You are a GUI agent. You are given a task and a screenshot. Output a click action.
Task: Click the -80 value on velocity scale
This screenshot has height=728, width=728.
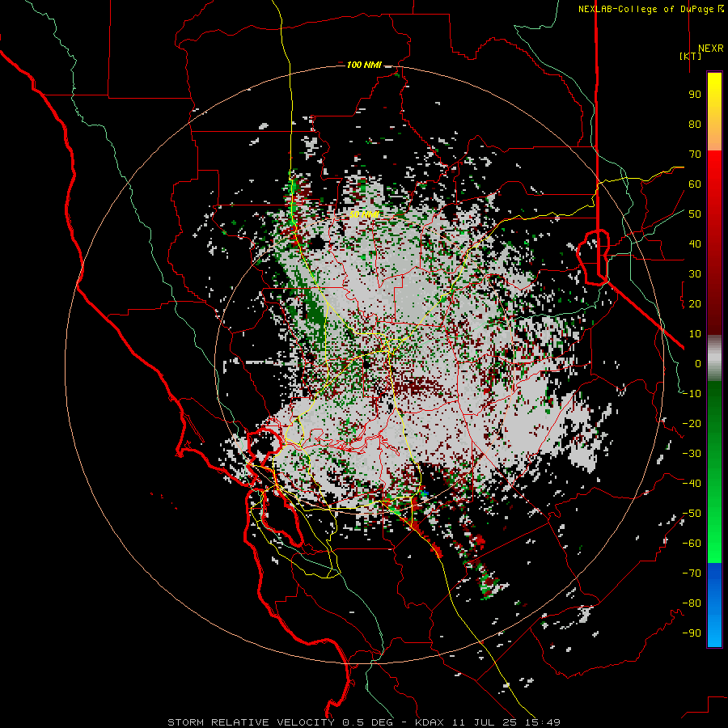click(692, 603)
